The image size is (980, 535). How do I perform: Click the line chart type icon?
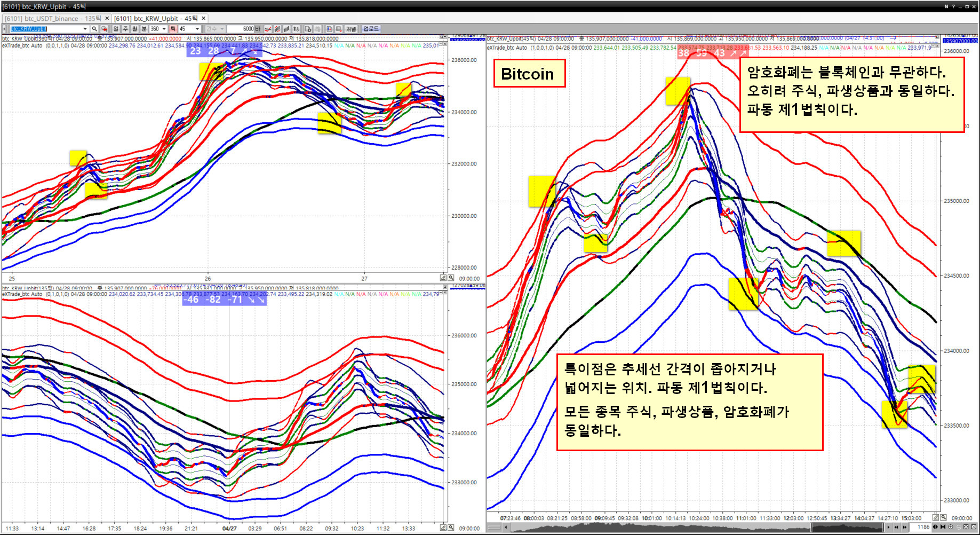pos(268,29)
